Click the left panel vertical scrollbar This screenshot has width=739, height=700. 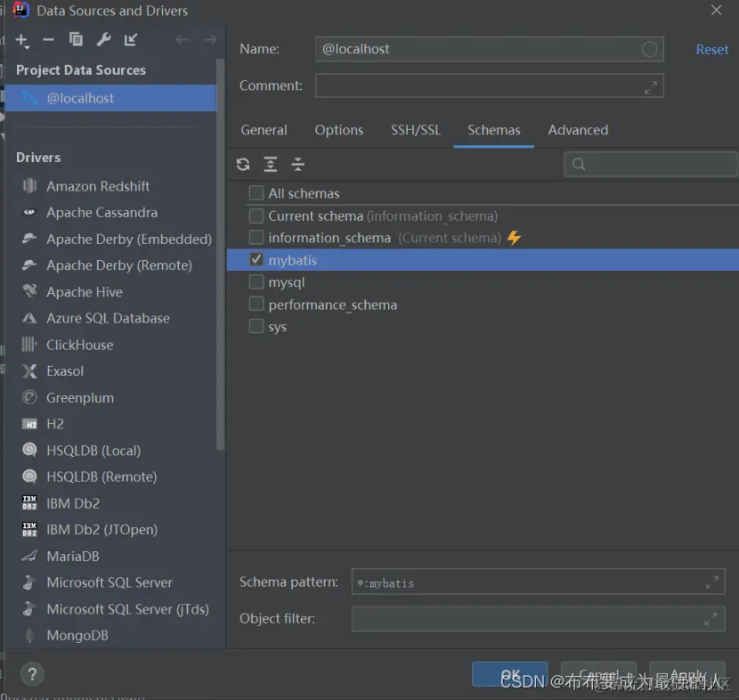(x=220, y=255)
